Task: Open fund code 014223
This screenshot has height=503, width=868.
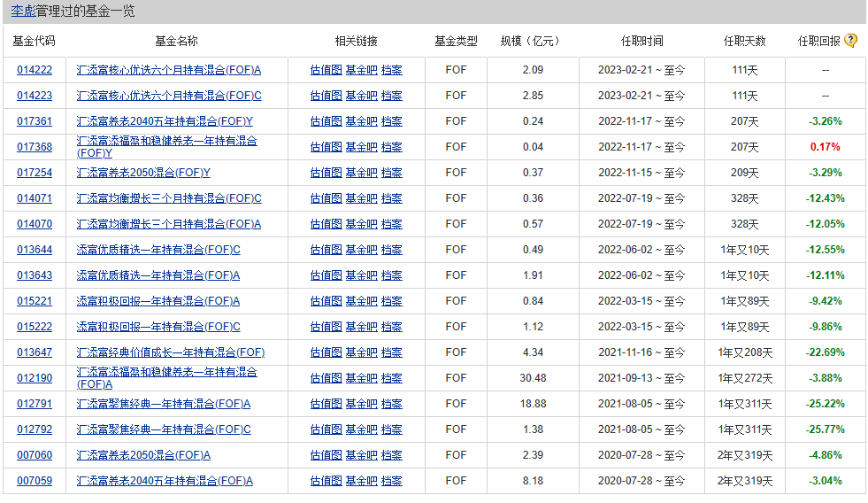Action: [x=35, y=96]
